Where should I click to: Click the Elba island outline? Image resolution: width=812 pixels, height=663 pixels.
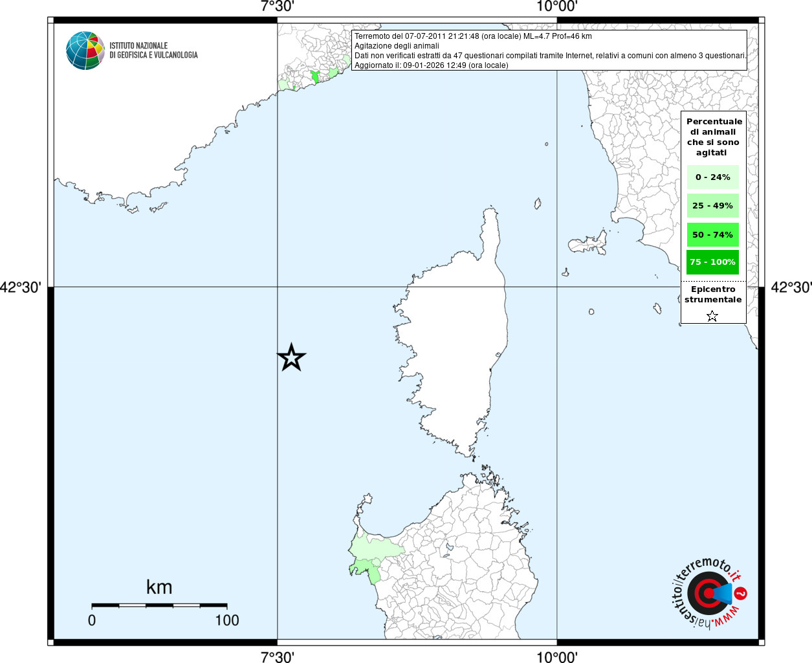click(x=587, y=243)
